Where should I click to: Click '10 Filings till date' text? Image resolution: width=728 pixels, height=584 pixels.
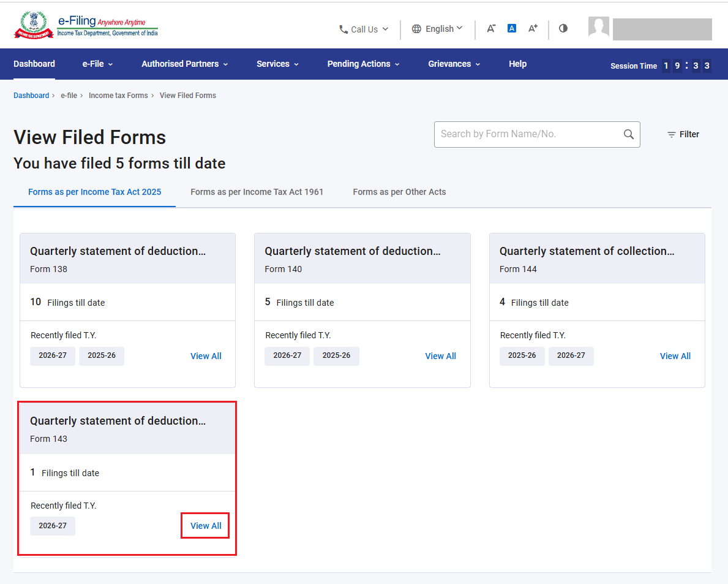coord(68,303)
